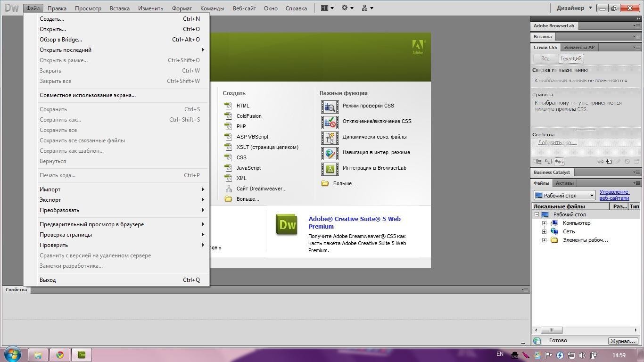Click Больше... under Важные функции
Image resolution: width=644 pixels, height=362 pixels.
[x=344, y=183]
